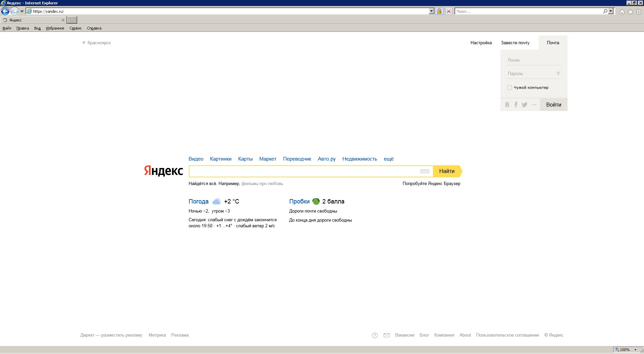Click the footer feedback envelope icon
The height and width of the screenshot is (354, 644).
pos(386,335)
